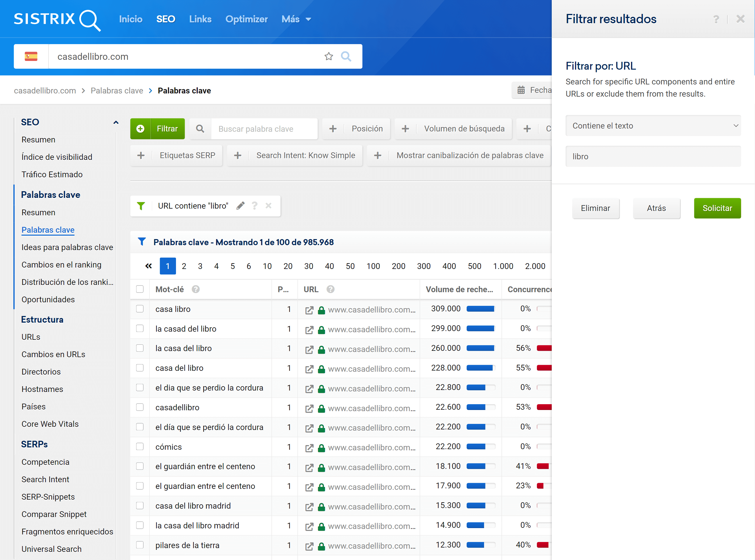
Task: Collapse the SEO sidebar section
Action: click(x=116, y=122)
